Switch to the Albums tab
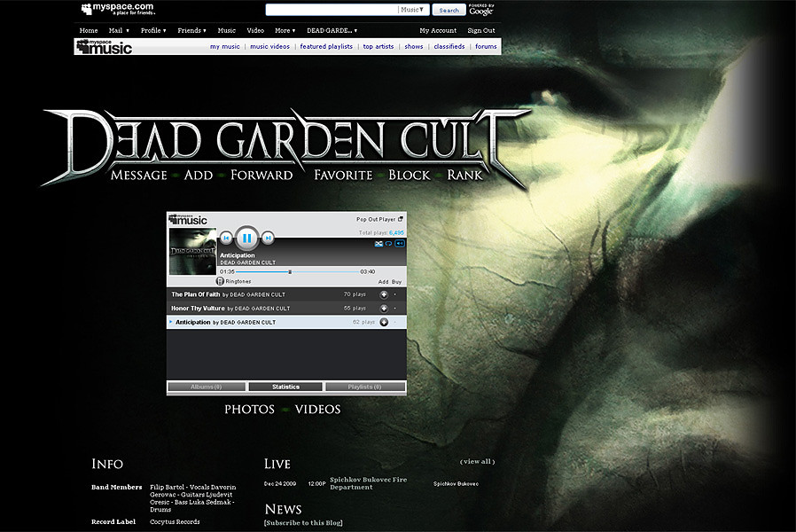 (x=207, y=387)
